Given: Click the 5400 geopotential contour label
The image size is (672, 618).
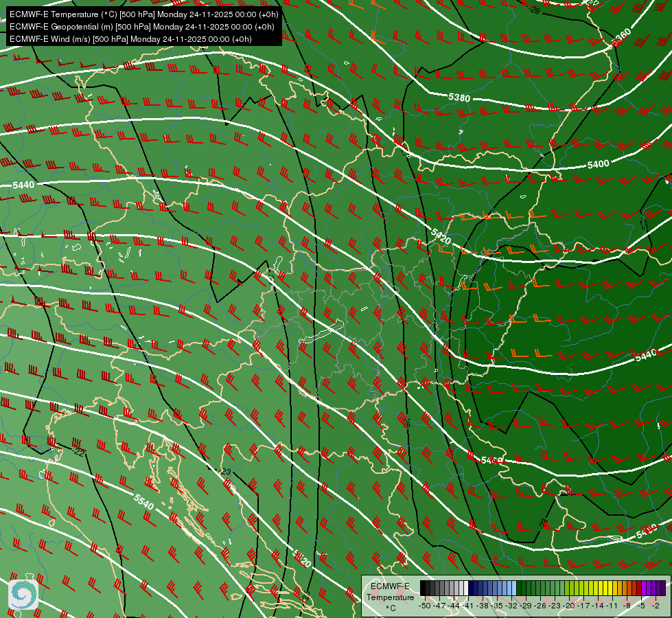Looking at the screenshot, I should click(599, 164).
